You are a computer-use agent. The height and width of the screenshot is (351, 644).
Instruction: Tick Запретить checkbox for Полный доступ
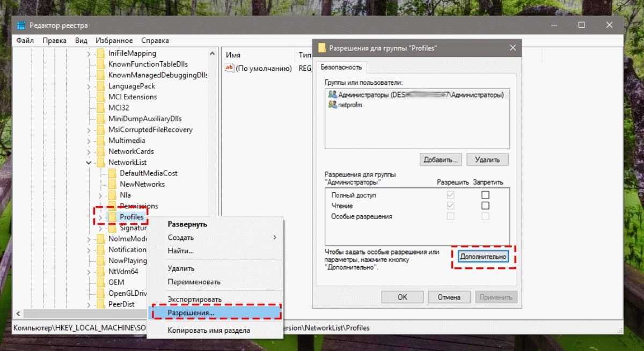tap(486, 195)
